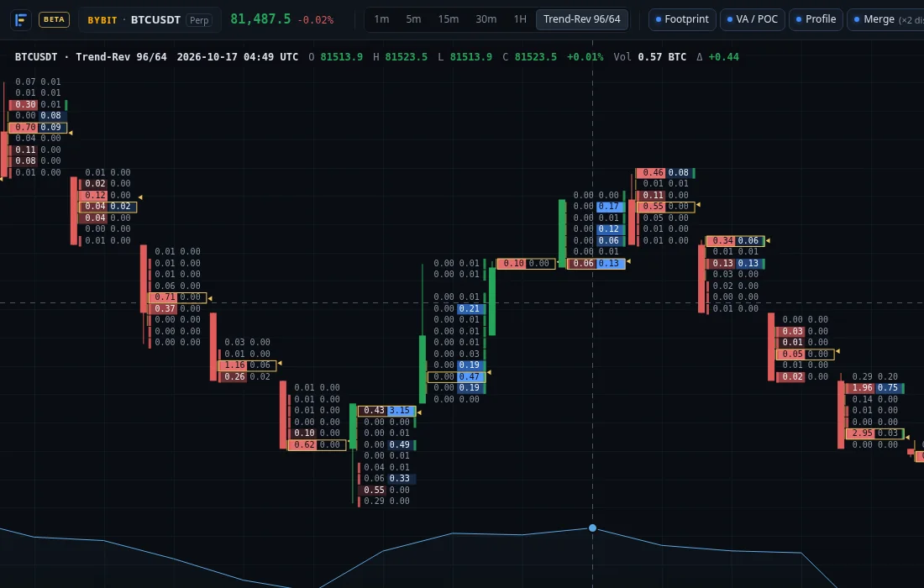
Task: Select the Trend-Rev 96/64 bar type
Action: [581, 19]
